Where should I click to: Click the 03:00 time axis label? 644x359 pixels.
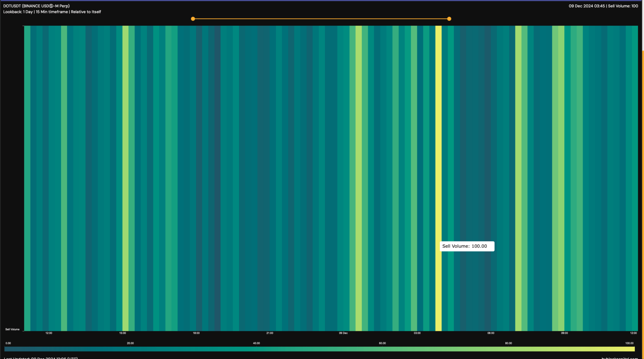coord(417,333)
